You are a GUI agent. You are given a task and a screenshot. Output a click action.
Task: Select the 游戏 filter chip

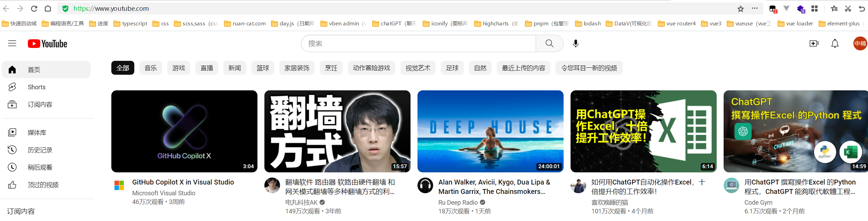[179, 68]
